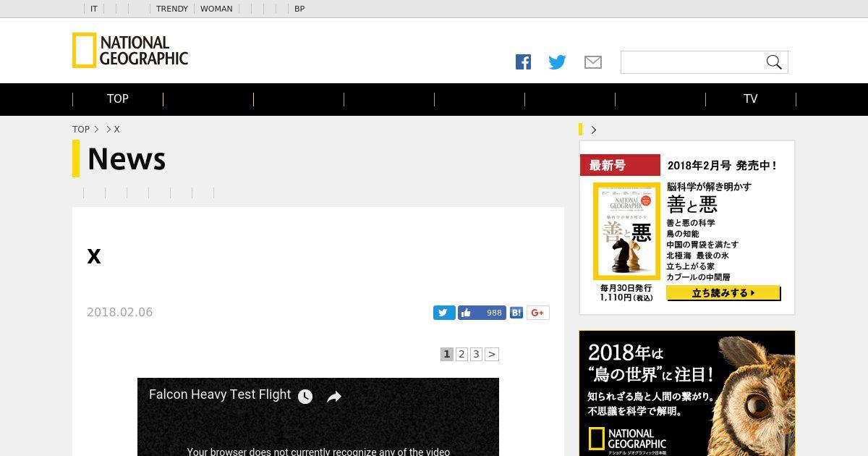This screenshot has height=456, width=868.
Task: Go to article page 2
Action: [461, 354]
